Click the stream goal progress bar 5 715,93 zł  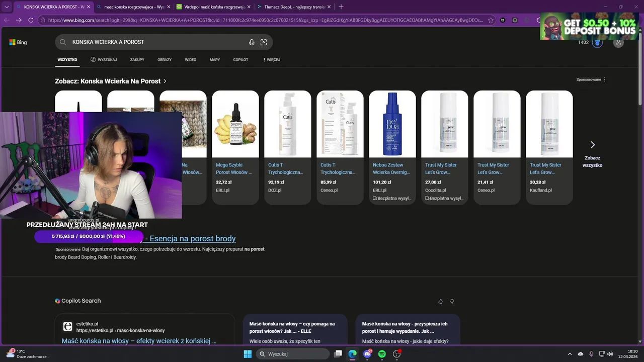click(89, 236)
